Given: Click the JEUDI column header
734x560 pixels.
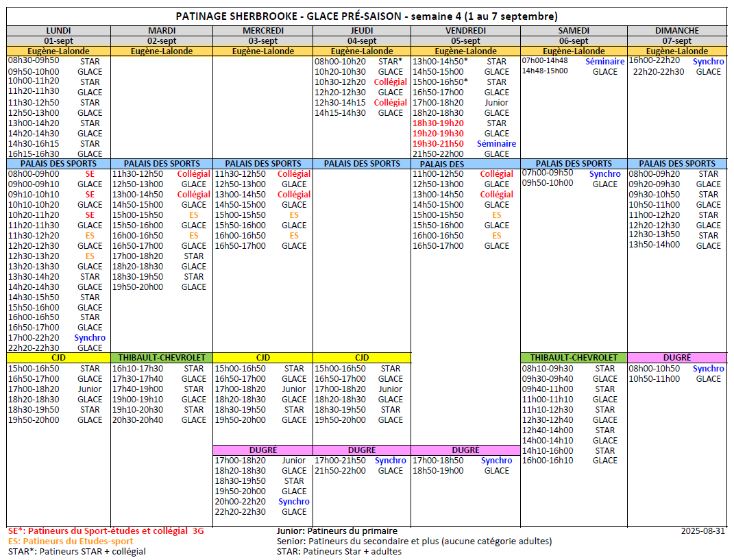Looking at the screenshot, I should click(x=362, y=30).
